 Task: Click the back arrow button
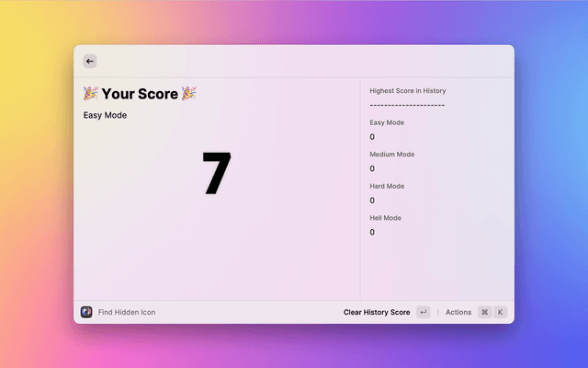(89, 61)
